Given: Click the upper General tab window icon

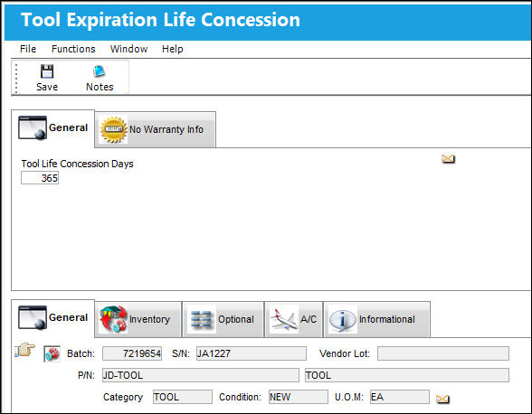Looking at the screenshot, I should pos(33,127).
